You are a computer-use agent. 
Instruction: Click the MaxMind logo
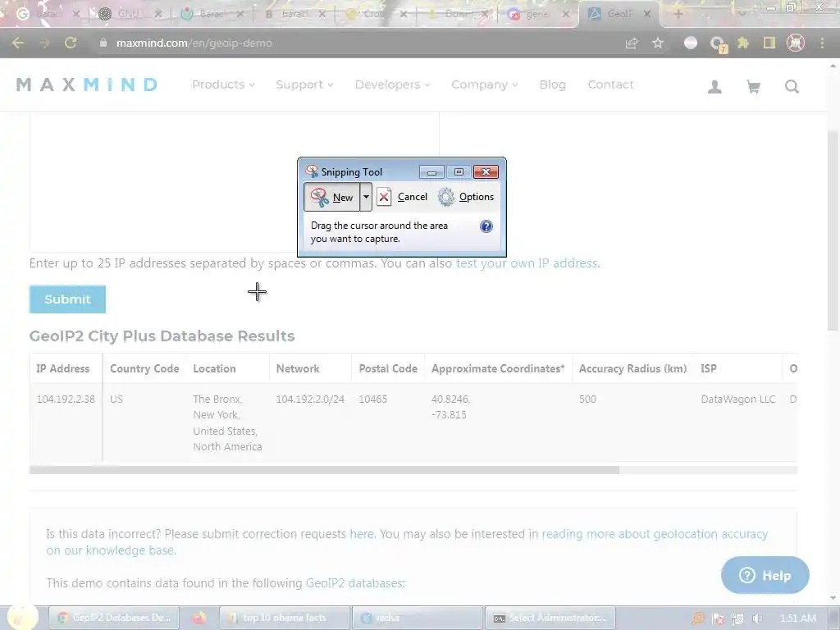coord(87,84)
